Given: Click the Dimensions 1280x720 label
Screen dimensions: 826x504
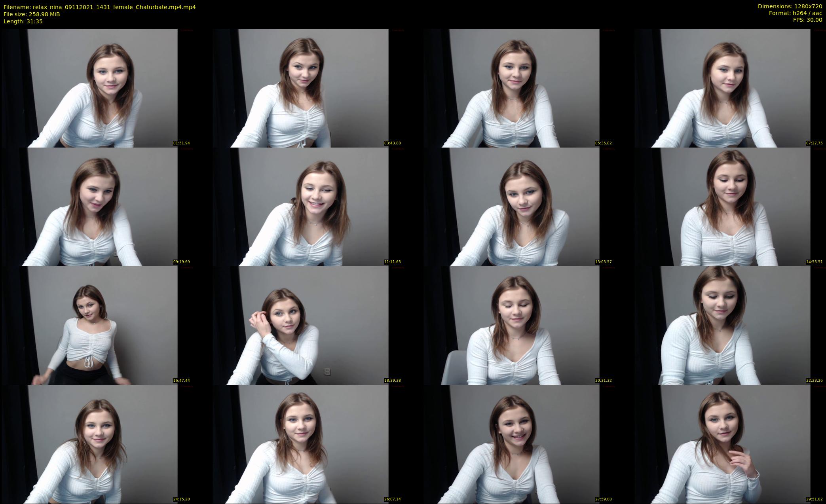Looking at the screenshot, I should pos(790,6).
